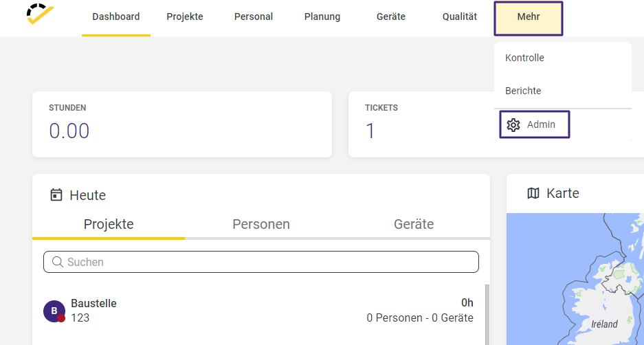Open the Stunden 0.00 card

182,124
